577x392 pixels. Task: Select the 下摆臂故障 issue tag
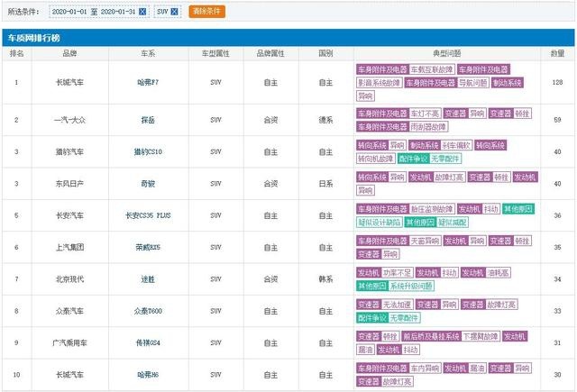[x=481, y=336]
